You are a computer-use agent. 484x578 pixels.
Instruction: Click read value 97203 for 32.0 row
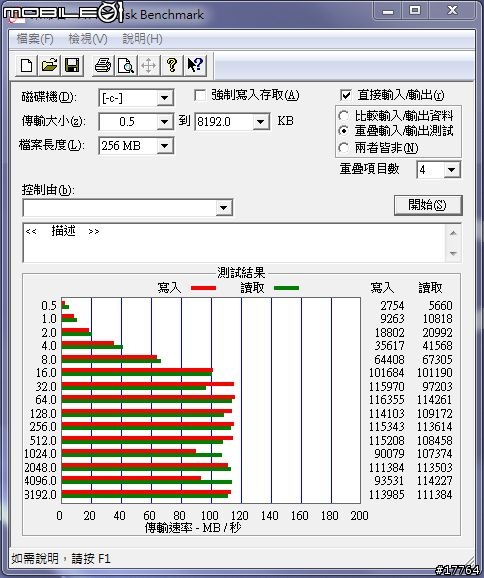point(437,386)
